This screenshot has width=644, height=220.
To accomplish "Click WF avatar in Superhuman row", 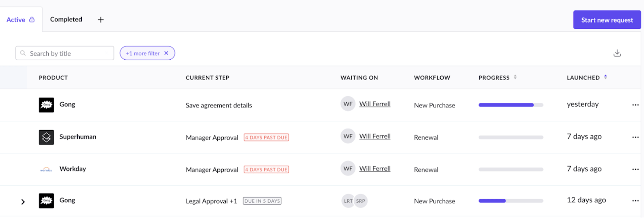I will (348, 136).
